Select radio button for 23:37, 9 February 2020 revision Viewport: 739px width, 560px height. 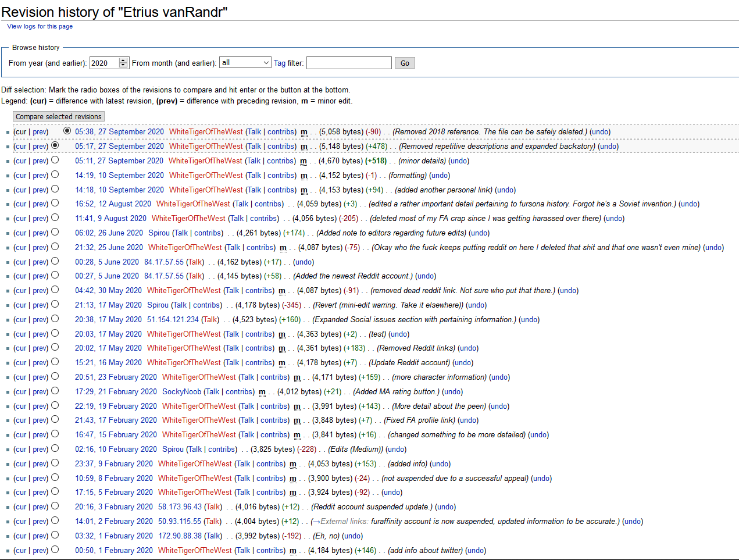[x=55, y=463]
